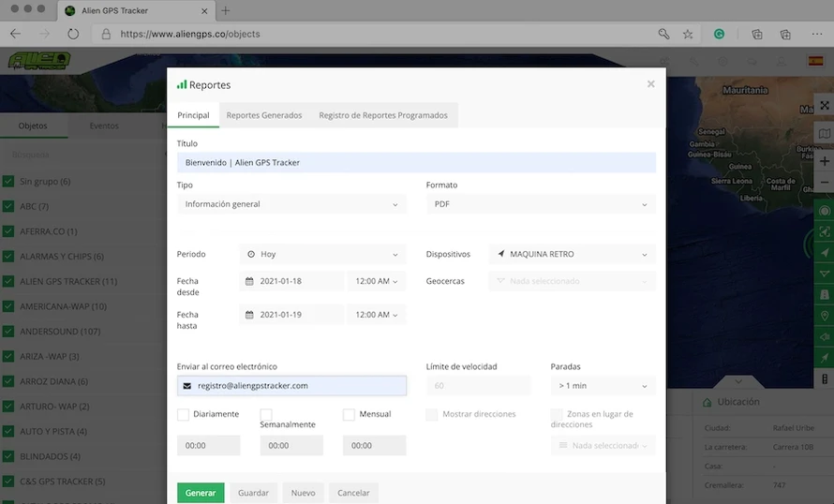The image size is (834, 504).
Task: Click the browser refresh icon
Action: [x=73, y=34]
